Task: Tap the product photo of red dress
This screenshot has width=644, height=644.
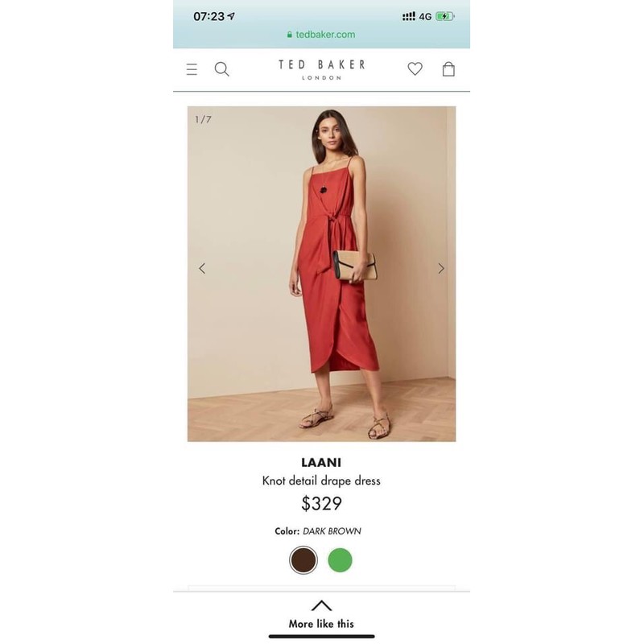Action: 321,274
